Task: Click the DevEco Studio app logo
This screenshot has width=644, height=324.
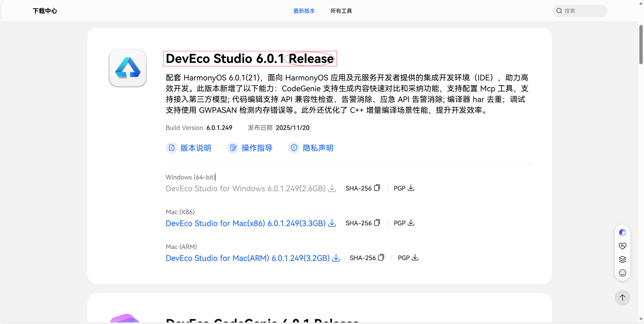Action: [x=128, y=68]
